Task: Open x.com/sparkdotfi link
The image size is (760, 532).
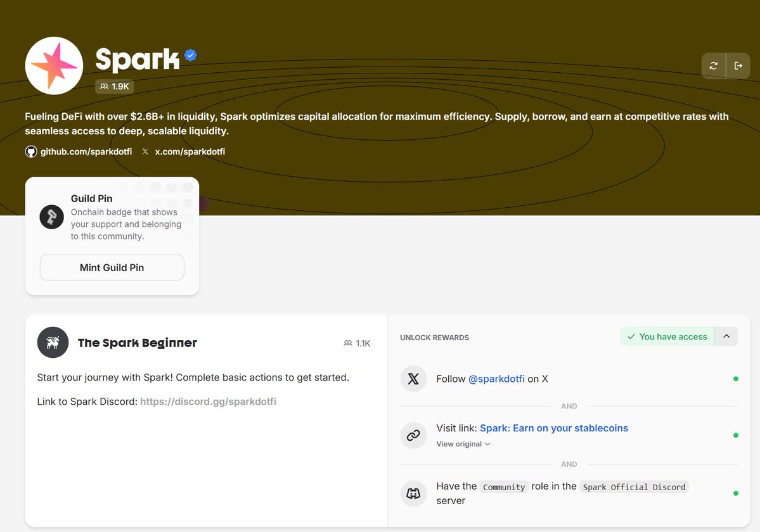Action: (x=190, y=151)
